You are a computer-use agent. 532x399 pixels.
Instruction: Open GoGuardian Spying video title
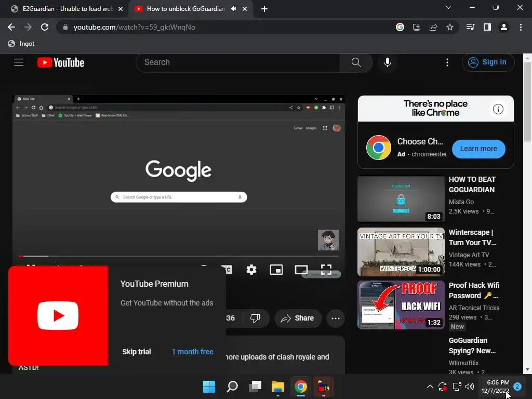(472, 345)
